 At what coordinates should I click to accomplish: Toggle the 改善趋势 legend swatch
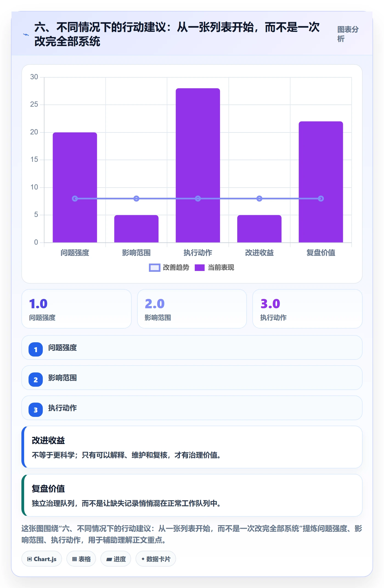click(x=154, y=267)
